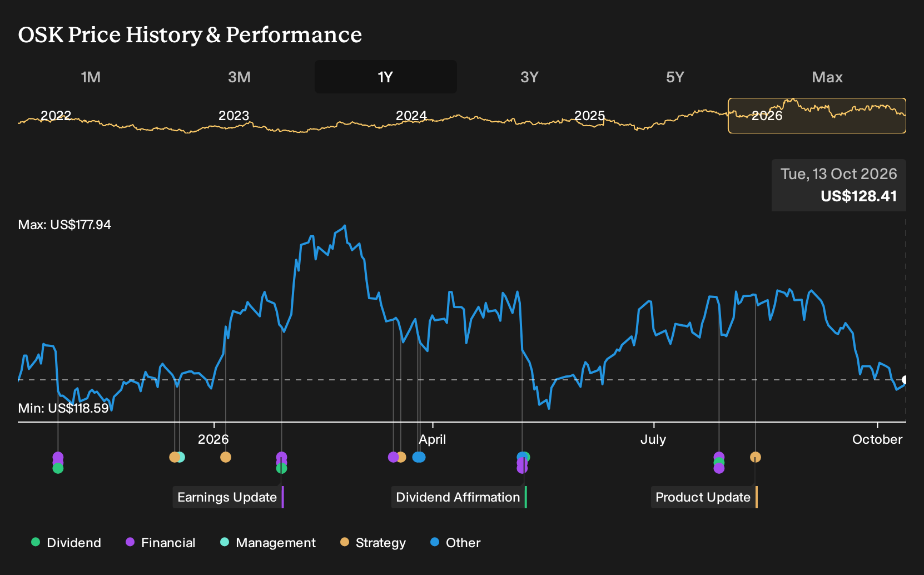Click the green Dividend marker above Earnings Update label

[282, 468]
